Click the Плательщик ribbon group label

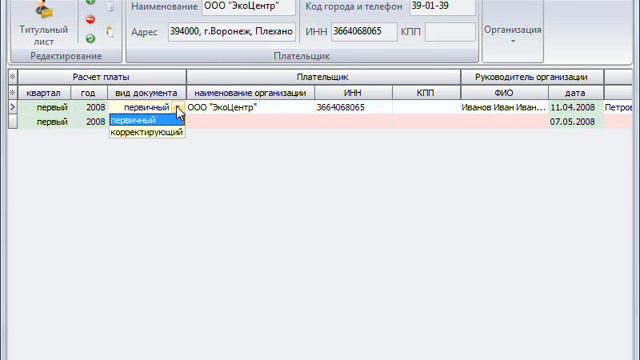tap(302, 56)
